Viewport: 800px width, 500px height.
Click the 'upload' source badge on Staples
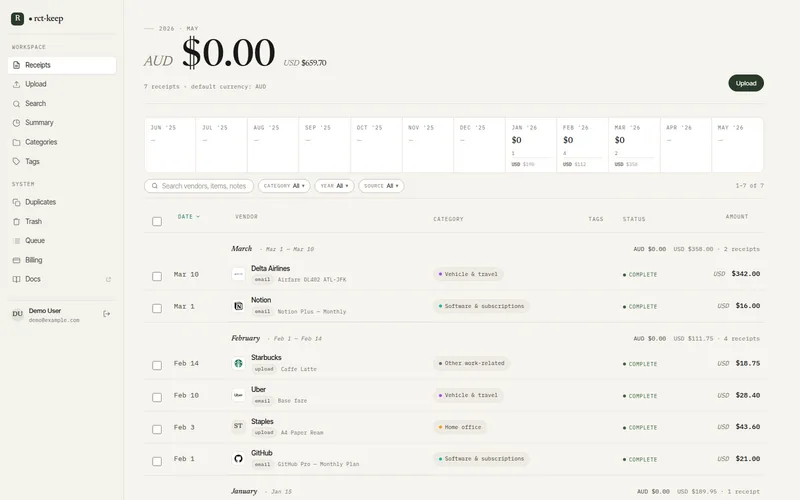point(264,433)
